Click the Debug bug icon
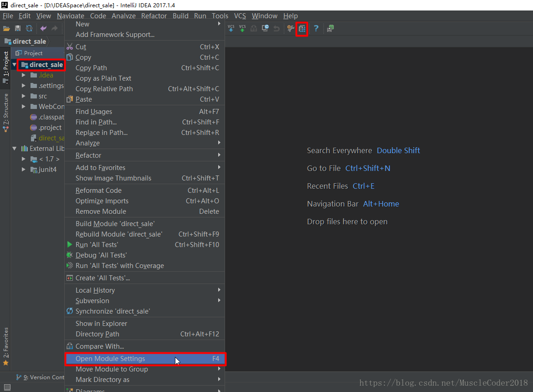533x392 pixels. [x=70, y=255]
